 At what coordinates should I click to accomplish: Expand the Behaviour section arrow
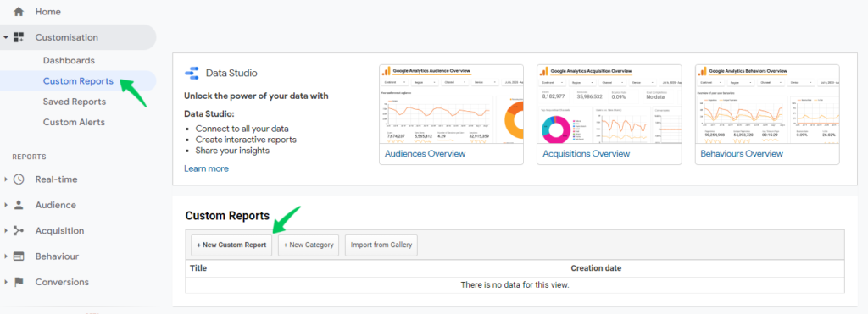tap(5, 256)
